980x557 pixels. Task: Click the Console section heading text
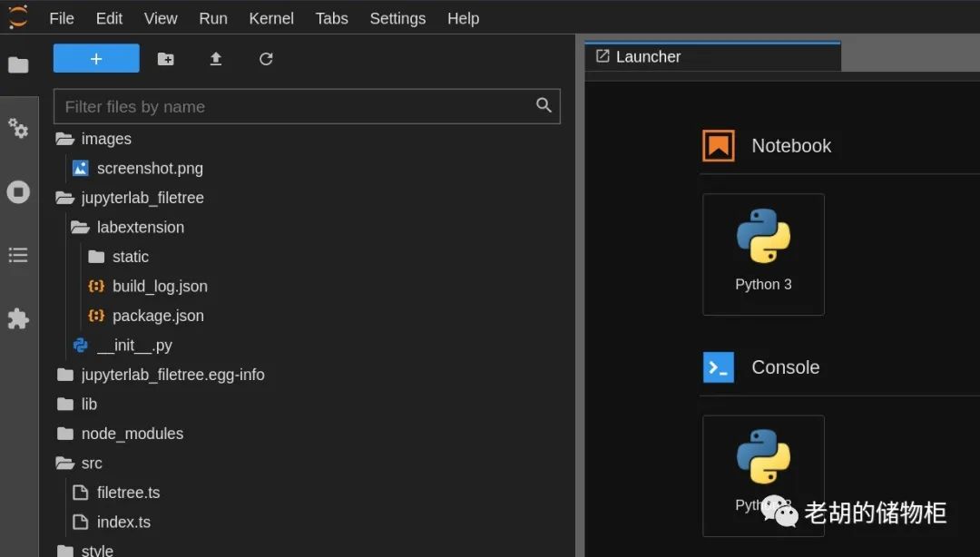pos(786,367)
